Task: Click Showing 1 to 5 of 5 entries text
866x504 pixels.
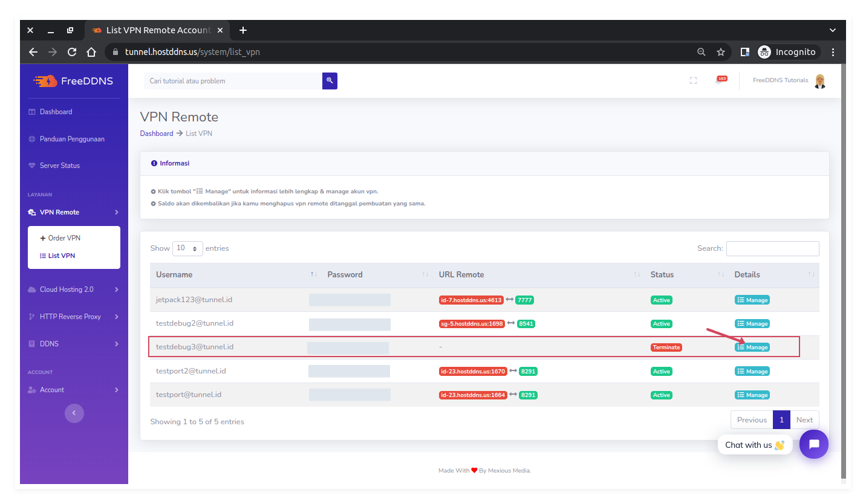Action: [197, 422]
